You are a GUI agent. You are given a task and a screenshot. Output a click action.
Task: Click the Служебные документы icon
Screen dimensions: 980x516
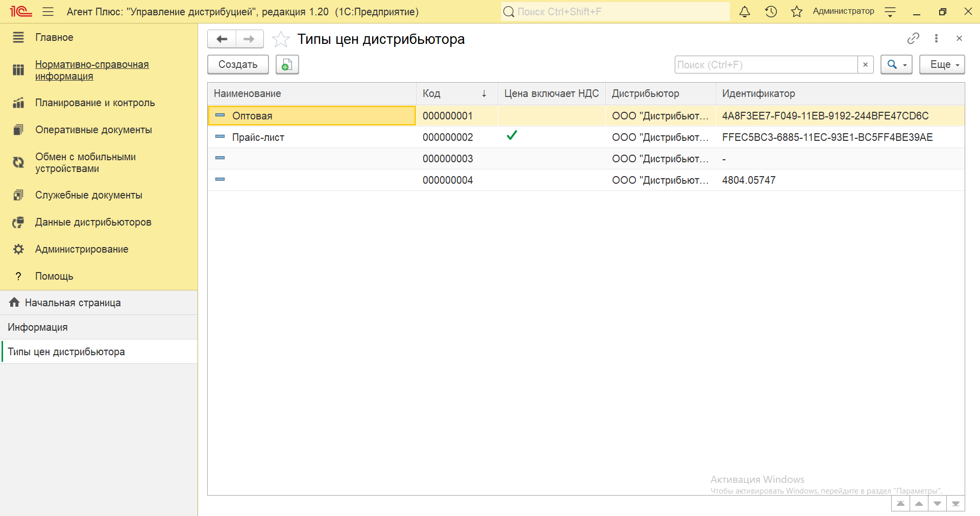[x=18, y=195]
